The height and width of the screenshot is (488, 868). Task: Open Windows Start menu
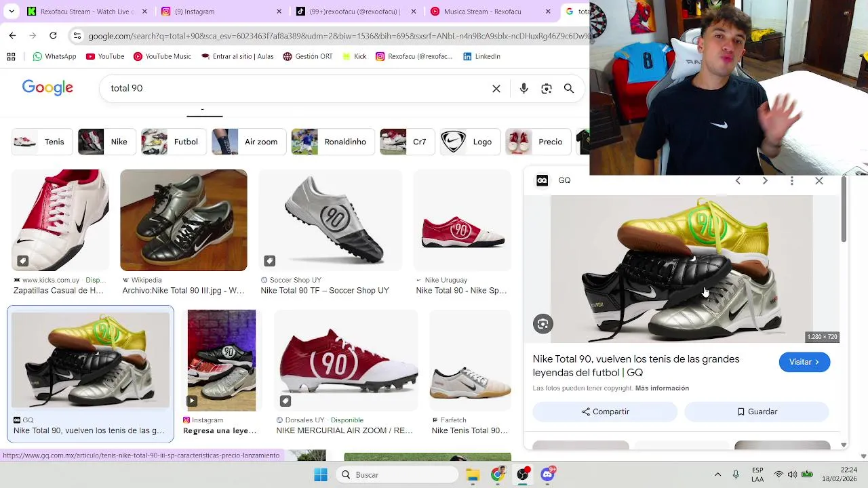pos(321,474)
